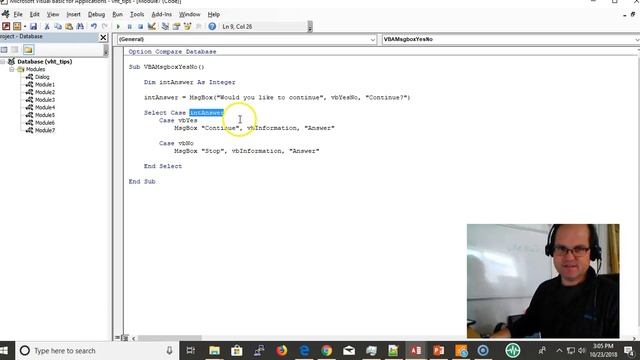Click the View Microsoft Access toolbar icon
Screen dimensions: 640x360
[6, 27]
